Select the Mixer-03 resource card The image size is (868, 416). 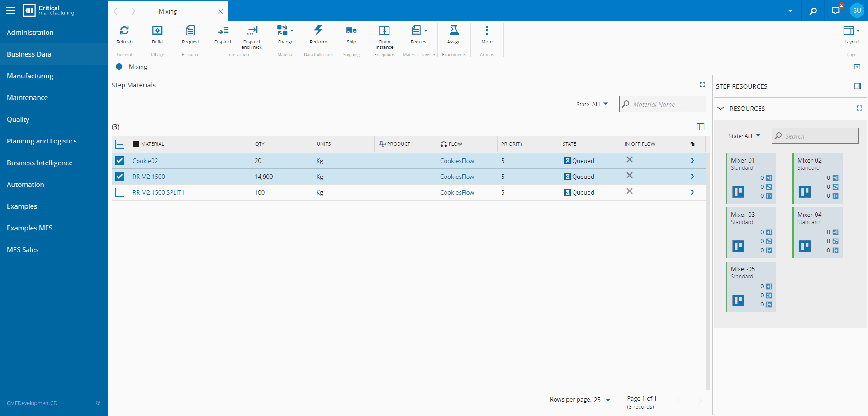point(751,232)
